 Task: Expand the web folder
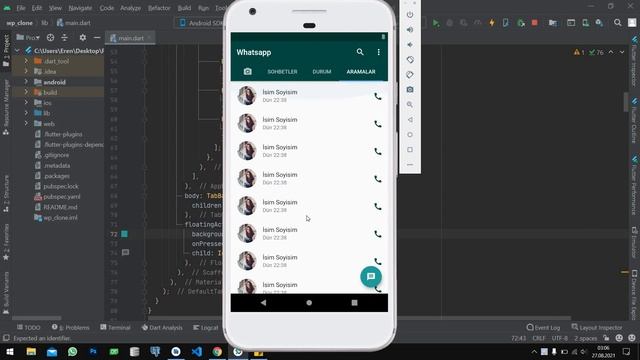(x=26, y=123)
